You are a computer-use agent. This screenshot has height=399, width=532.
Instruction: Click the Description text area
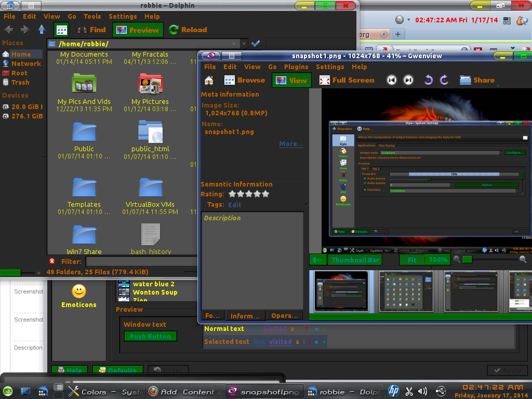[252, 261]
